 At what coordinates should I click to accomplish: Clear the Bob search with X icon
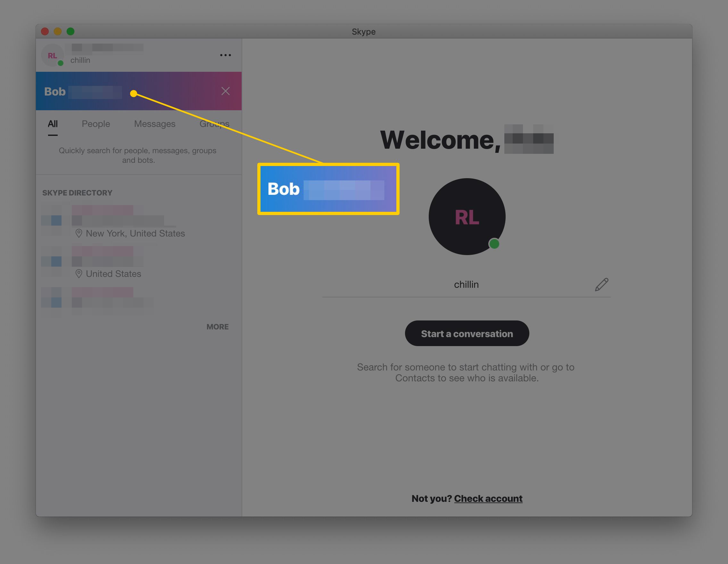click(225, 91)
